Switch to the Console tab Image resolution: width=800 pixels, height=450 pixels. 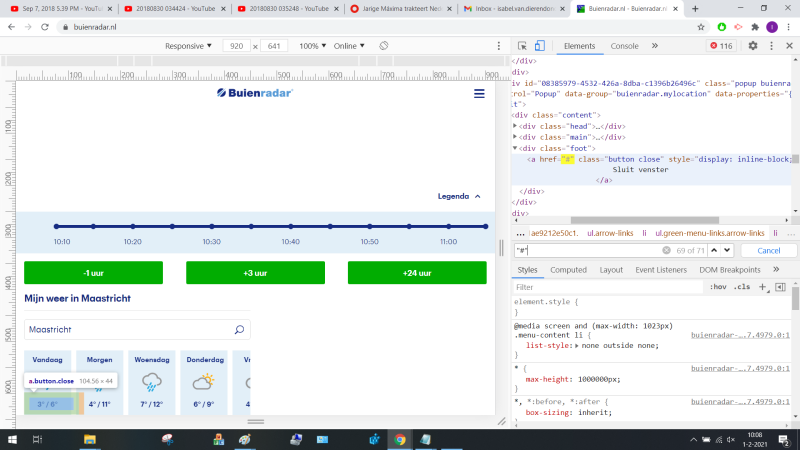coord(624,46)
